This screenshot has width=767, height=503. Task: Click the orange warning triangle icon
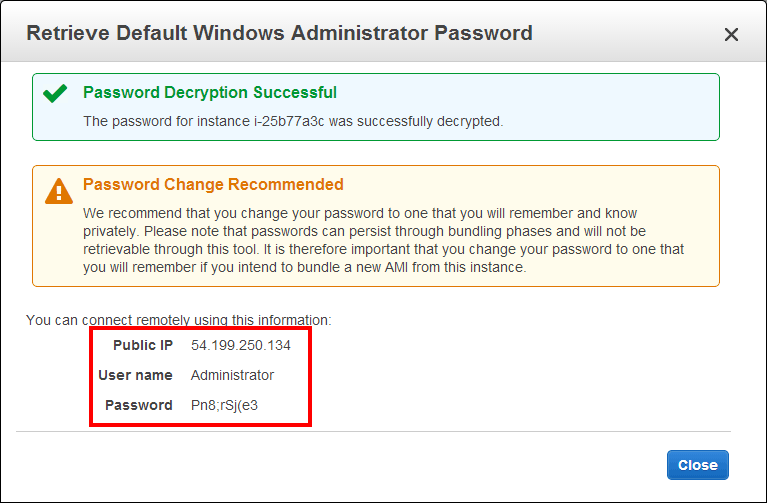[59, 191]
